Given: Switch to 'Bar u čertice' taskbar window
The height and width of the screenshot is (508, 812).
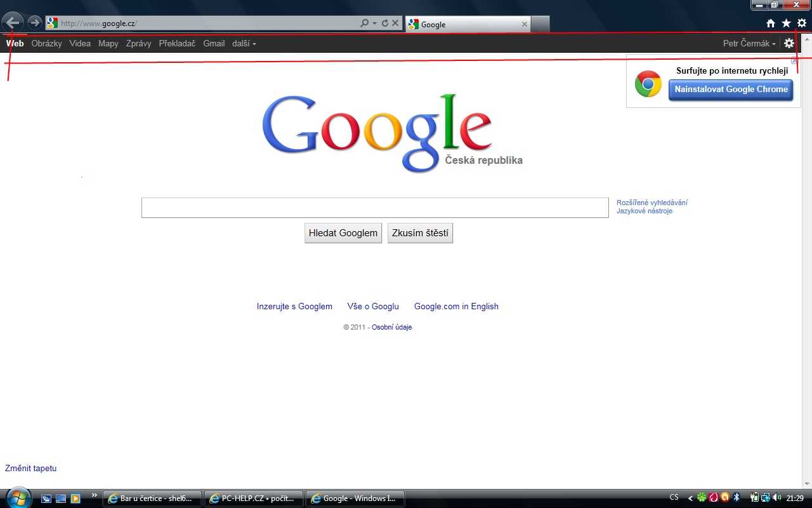Looking at the screenshot, I should pyautogui.click(x=152, y=498).
